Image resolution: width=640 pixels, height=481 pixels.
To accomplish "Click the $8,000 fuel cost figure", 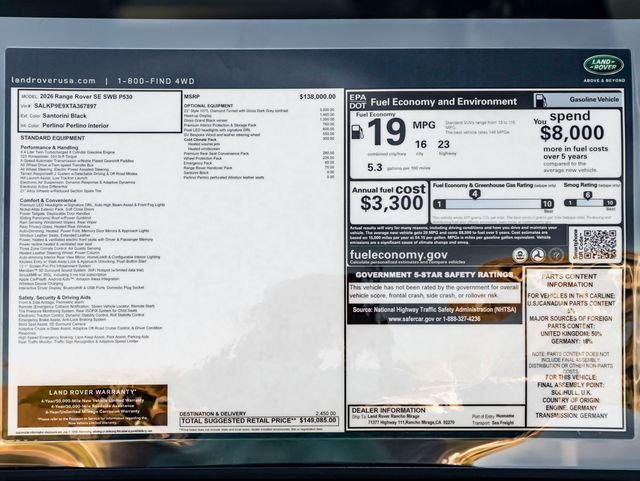I will click(x=572, y=133).
